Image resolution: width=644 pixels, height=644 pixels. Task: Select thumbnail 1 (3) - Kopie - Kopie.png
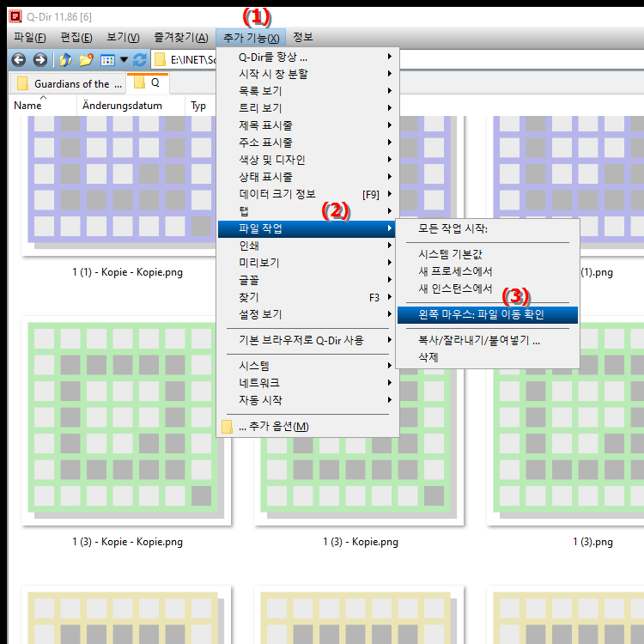[125, 421]
